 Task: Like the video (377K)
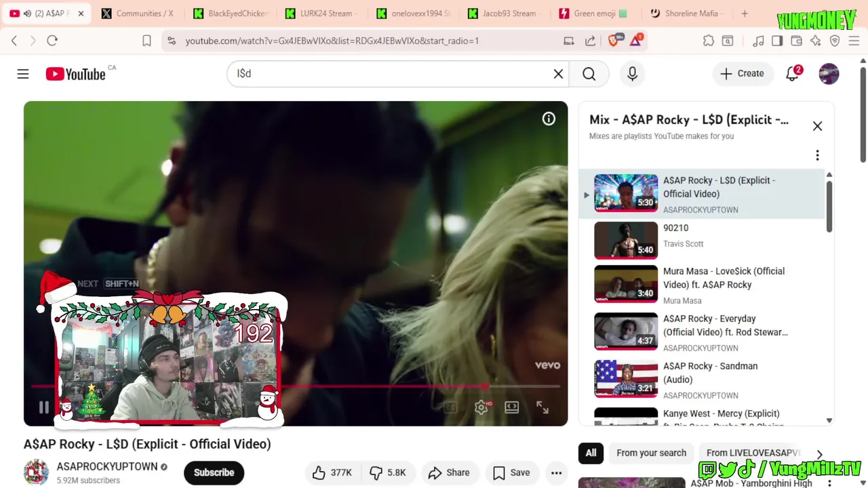tap(332, 472)
